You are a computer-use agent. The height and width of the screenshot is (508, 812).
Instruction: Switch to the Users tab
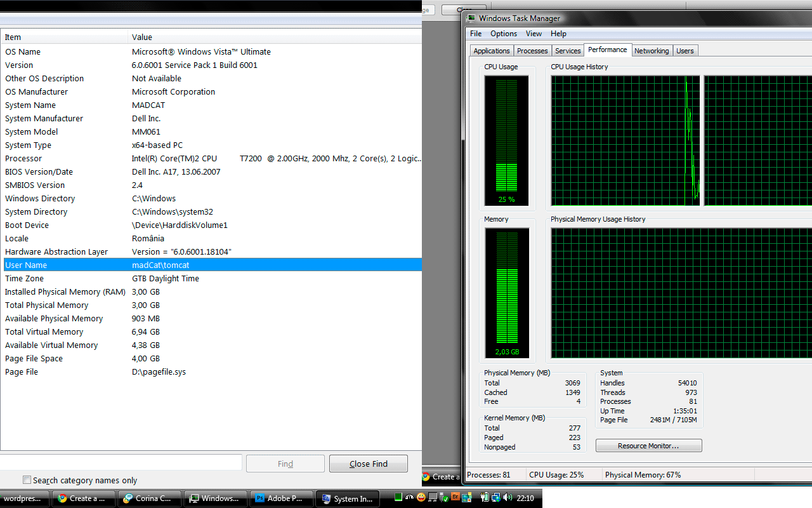685,51
